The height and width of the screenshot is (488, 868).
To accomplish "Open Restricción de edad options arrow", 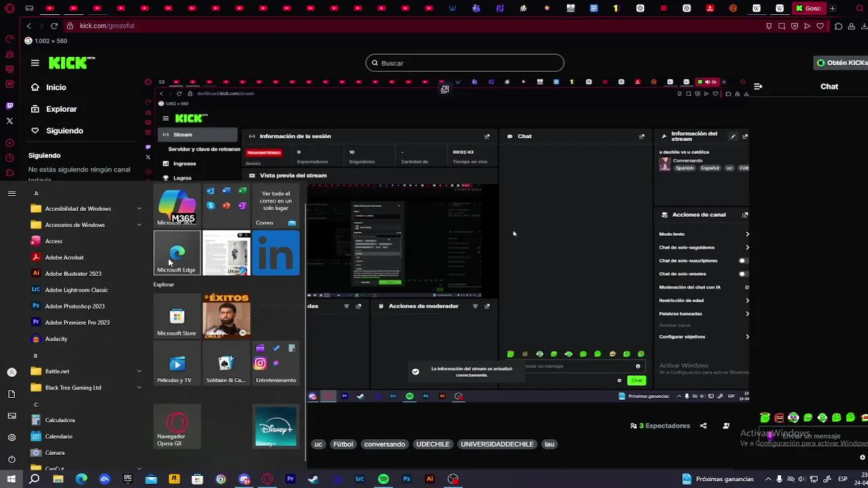I will [x=747, y=300].
